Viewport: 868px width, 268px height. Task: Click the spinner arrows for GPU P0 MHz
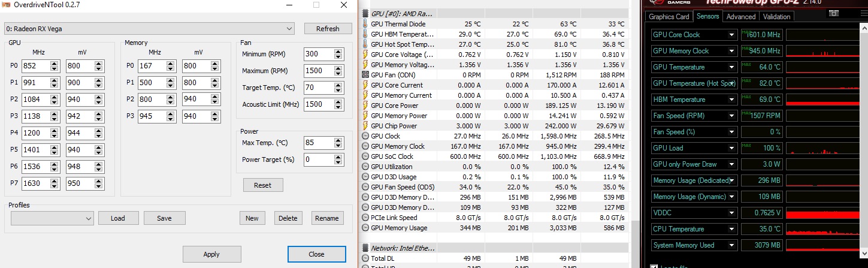[55, 65]
